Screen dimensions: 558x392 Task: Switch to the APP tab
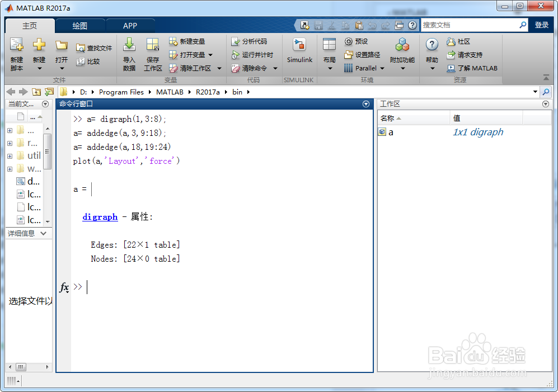coord(130,26)
